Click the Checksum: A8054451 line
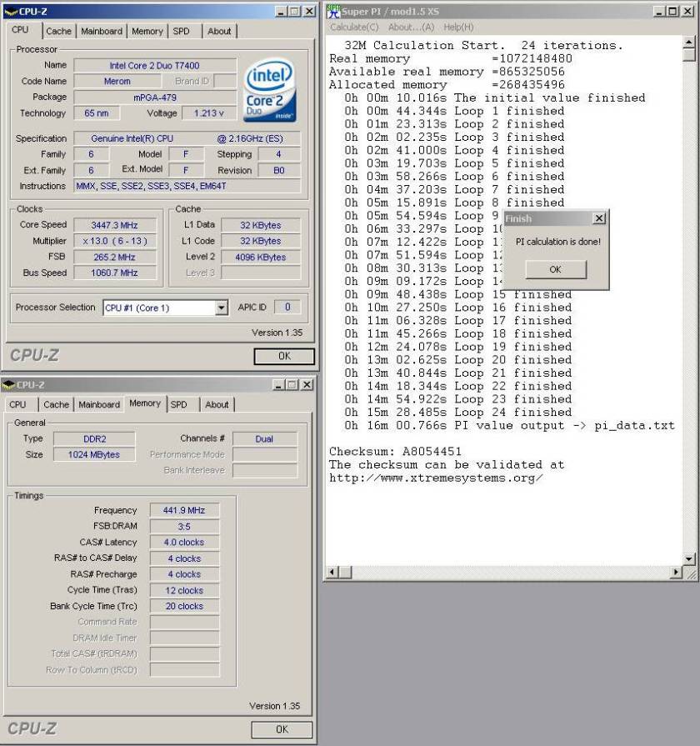 pos(395,451)
